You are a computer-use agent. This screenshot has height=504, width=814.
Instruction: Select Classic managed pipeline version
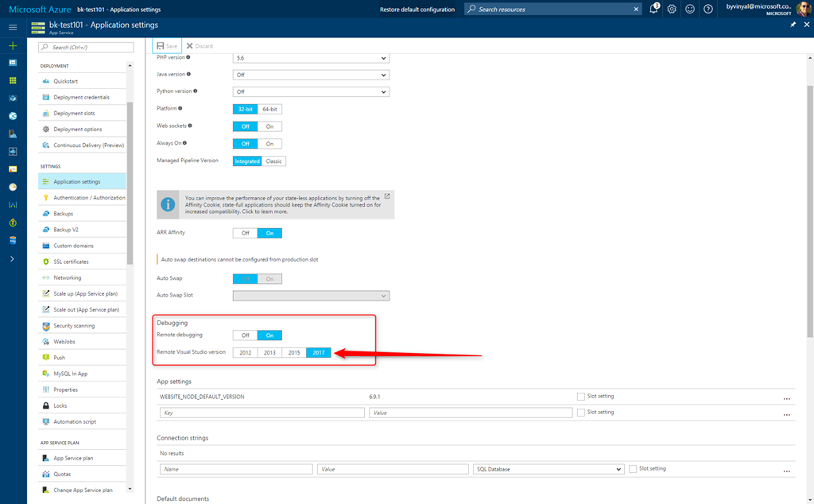click(x=273, y=161)
